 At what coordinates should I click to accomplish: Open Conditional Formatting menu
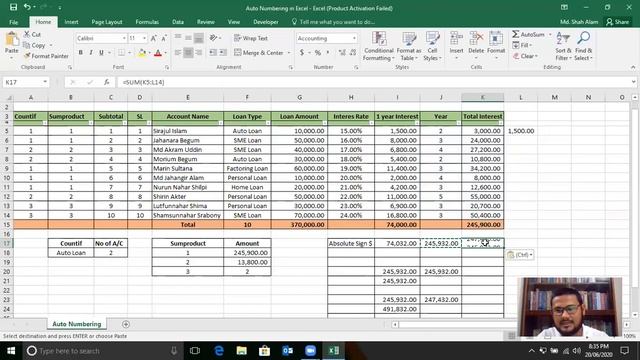(379, 46)
